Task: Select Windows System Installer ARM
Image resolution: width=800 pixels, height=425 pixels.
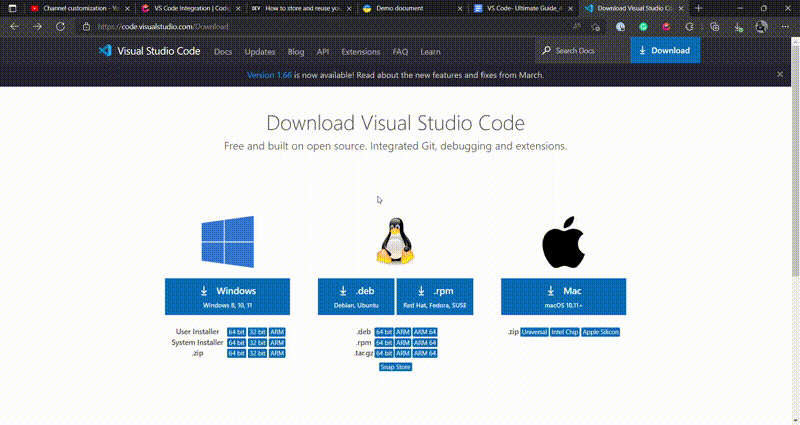Action: point(277,342)
